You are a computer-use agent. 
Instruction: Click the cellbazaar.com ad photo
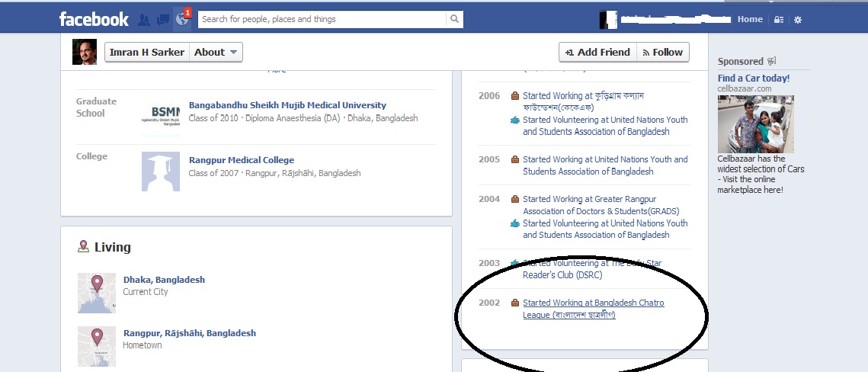(x=756, y=124)
